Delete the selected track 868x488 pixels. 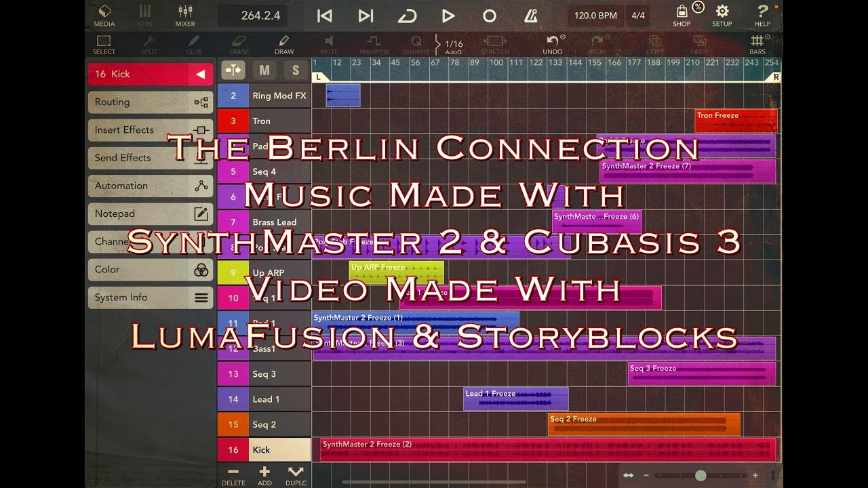point(233,475)
